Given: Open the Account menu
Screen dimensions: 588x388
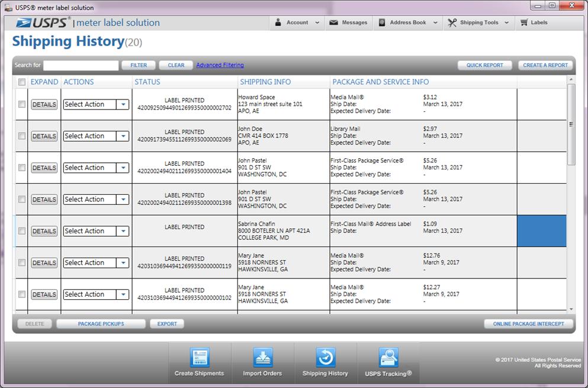Looking at the screenshot, I should 297,23.
